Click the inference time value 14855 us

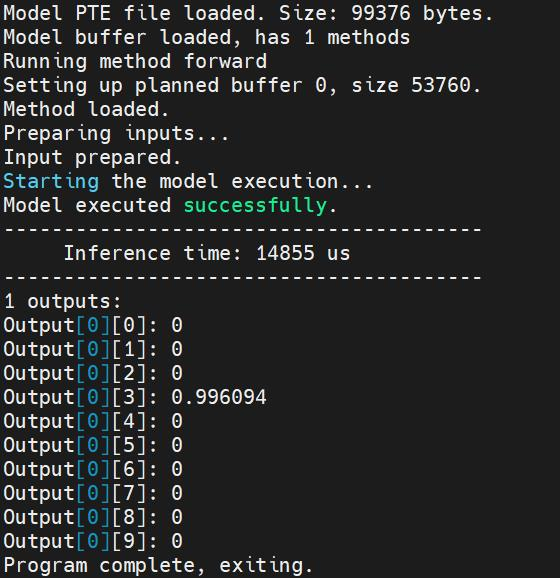click(x=303, y=254)
